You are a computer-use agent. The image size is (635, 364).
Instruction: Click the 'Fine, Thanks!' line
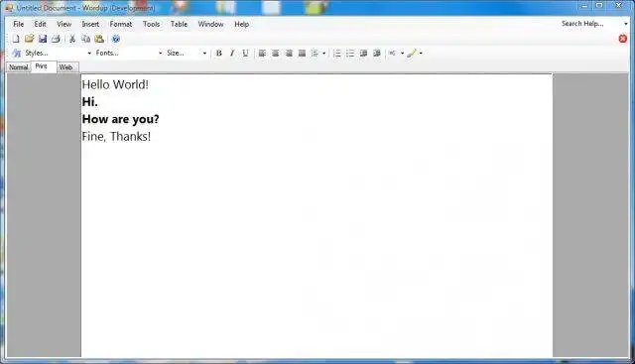pyautogui.click(x=116, y=137)
